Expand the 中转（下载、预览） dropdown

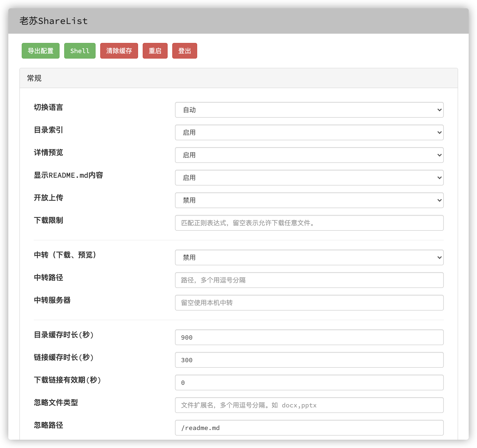309,257
